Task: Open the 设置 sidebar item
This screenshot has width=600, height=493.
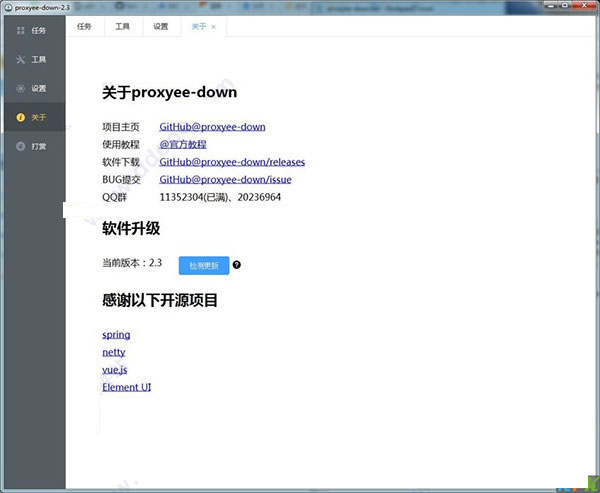Action: pyautogui.click(x=34, y=88)
